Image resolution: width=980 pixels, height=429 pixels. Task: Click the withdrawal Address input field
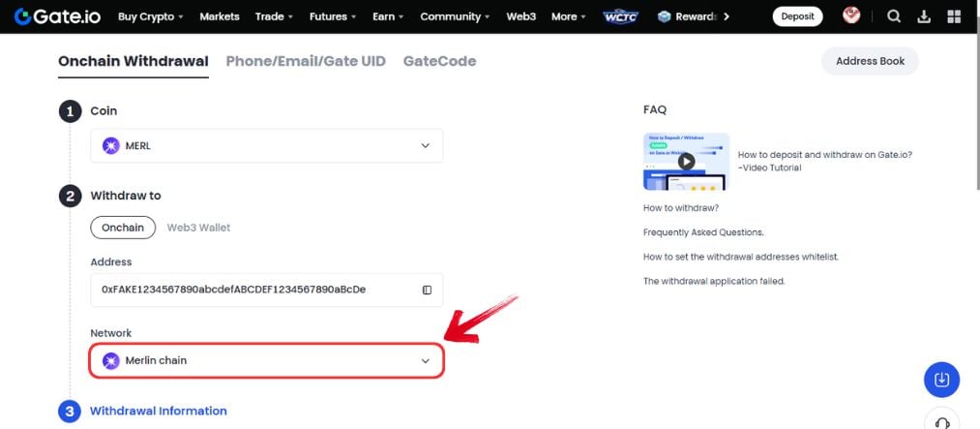click(267, 290)
